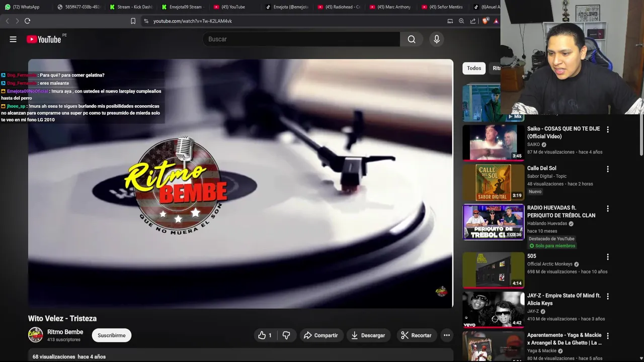
Task: Open the YouTube hamburger guide menu
Action: tap(13, 39)
